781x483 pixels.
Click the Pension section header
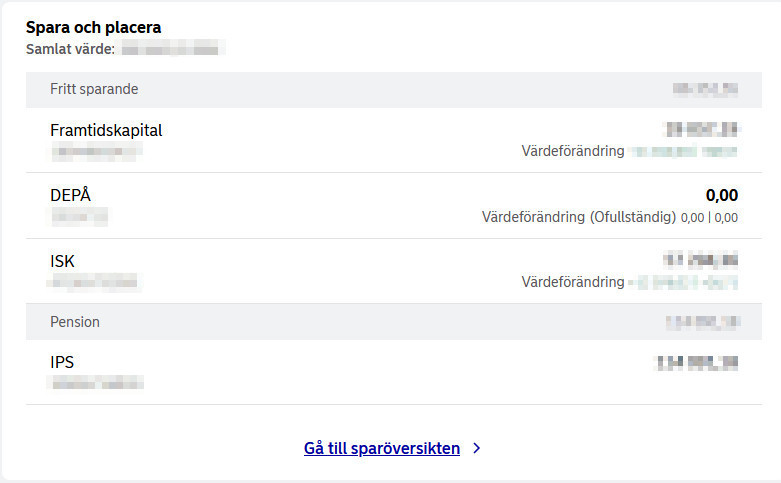pyautogui.click(x=75, y=322)
